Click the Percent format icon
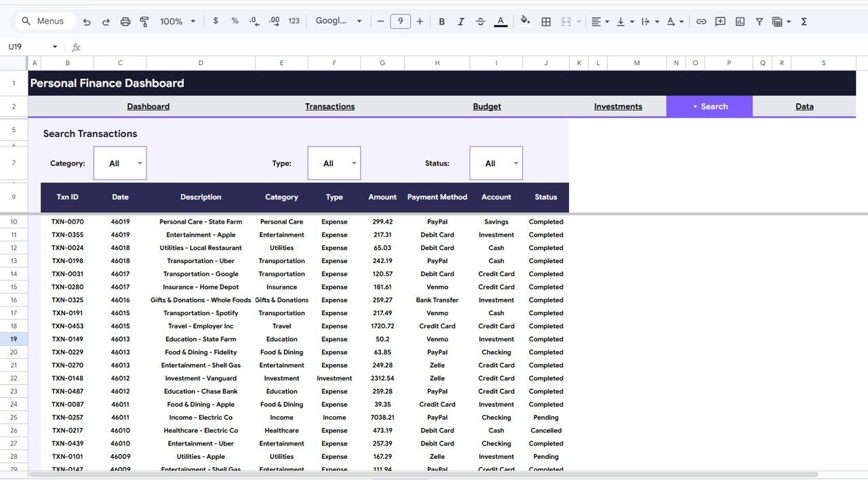This screenshot has height=480, width=868. point(235,21)
